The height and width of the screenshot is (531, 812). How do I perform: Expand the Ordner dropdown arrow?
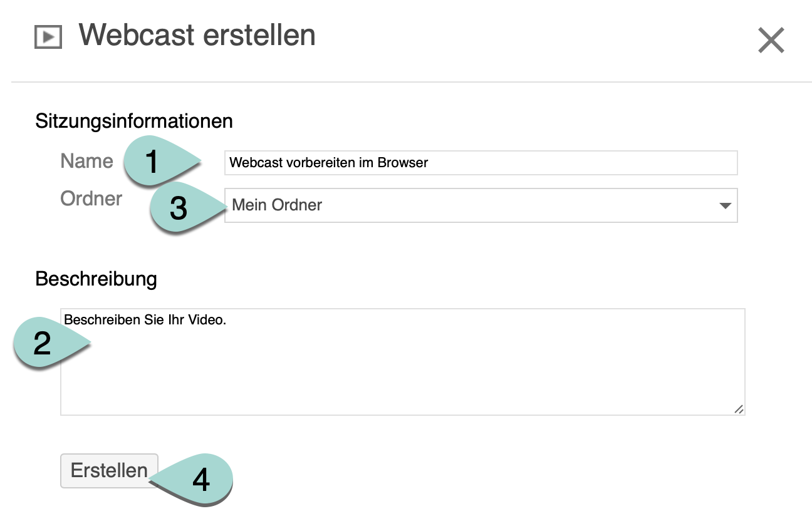(725, 205)
